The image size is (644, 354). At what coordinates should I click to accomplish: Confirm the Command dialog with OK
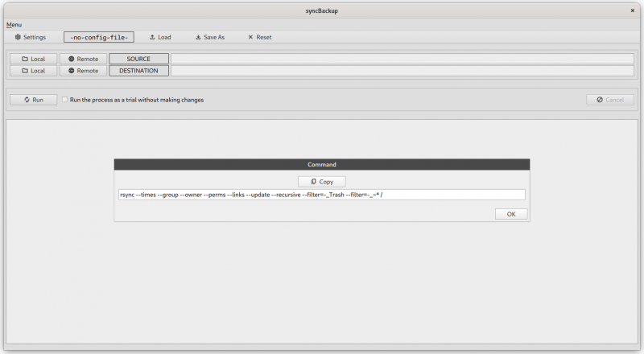[x=511, y=214]
